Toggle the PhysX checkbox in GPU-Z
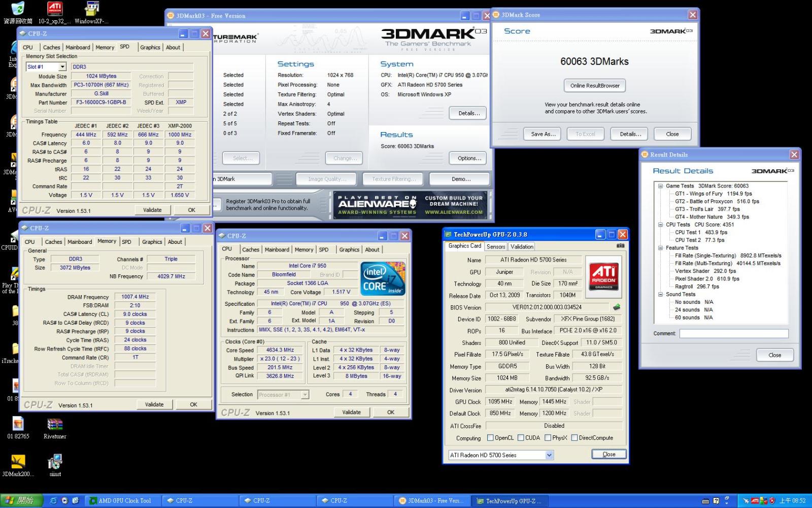This screenshot has width=812, height=508. point(548,437)
